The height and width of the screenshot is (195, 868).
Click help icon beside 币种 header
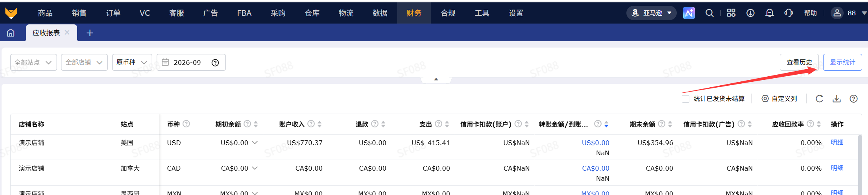point(187,124)
